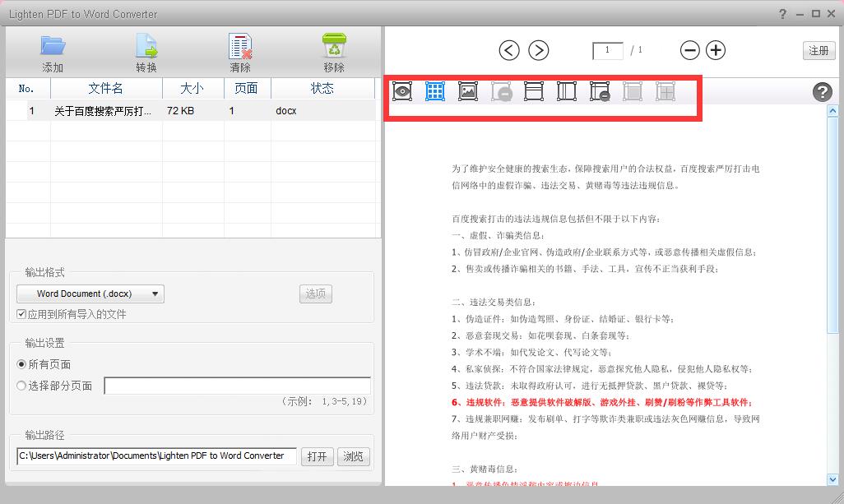Click the 移除 (Remove) recycle bin icon
The height and width of the screenshot is (504, 844).
click(x=334, y=46)
